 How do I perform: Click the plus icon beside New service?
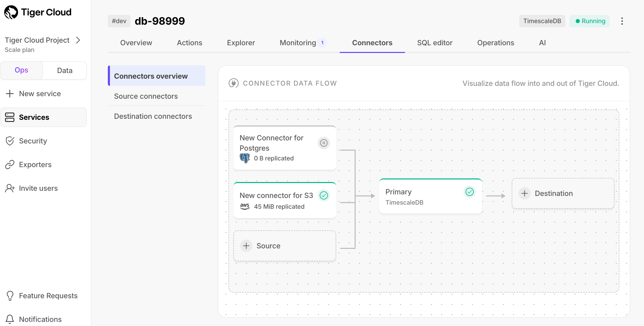[x=10, y=94]
